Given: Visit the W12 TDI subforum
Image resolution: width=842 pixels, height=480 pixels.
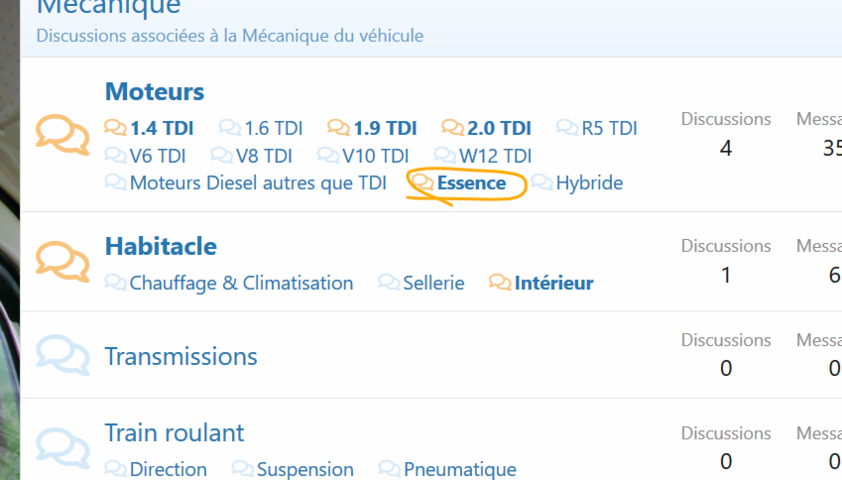Looking at the screenshot, I should click(x=494, y=156).
